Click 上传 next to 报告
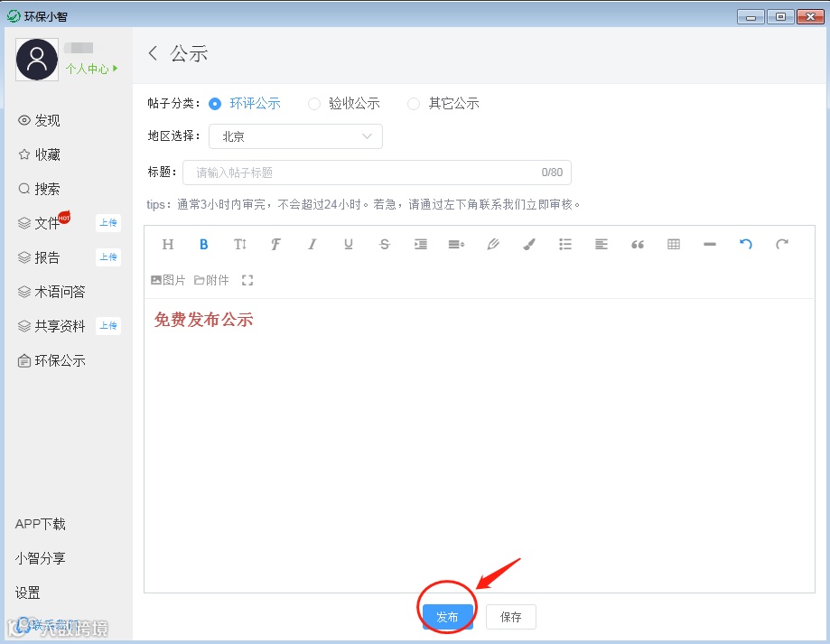830x644 pixels. [x=108, y=257]
